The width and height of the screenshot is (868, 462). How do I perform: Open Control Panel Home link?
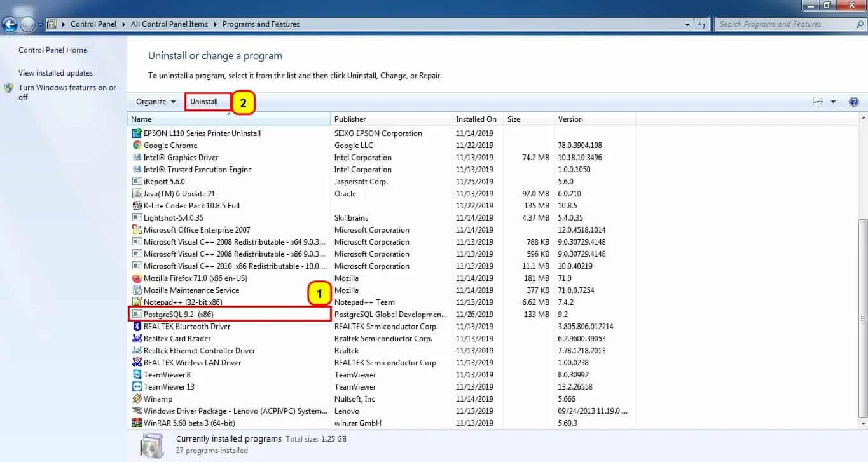53,50
